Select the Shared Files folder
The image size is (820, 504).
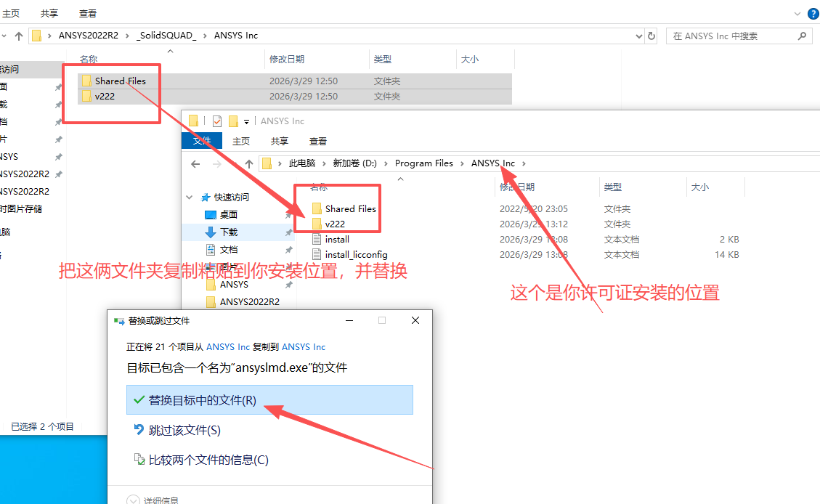tap(121, 81)
